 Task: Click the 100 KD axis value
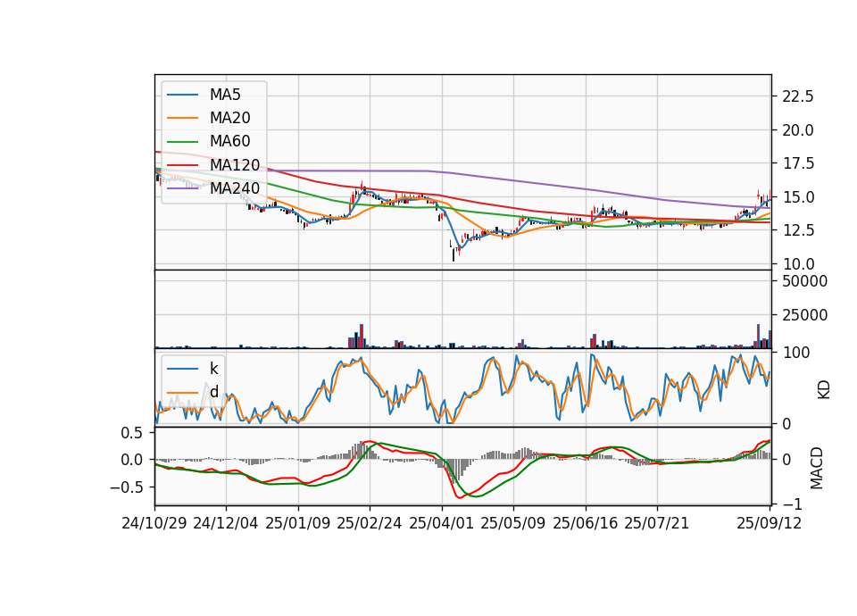point(797,353)
